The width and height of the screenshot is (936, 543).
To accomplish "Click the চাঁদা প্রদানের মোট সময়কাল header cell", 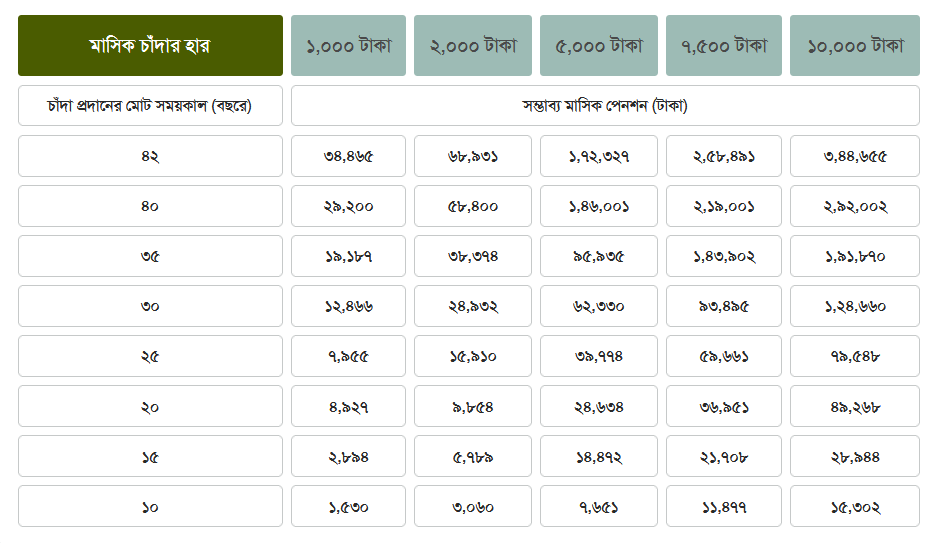I will (x=150, y=106).
